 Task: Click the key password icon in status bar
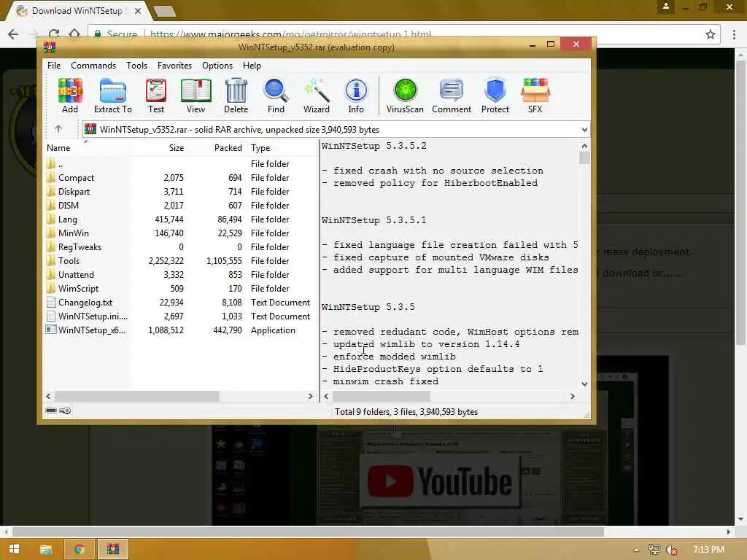(65, 411)
